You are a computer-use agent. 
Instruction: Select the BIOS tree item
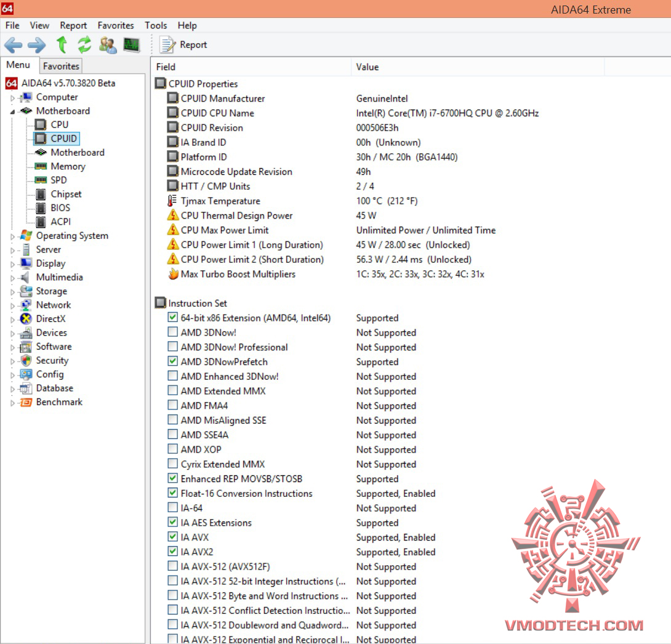[x=60, y=207]
